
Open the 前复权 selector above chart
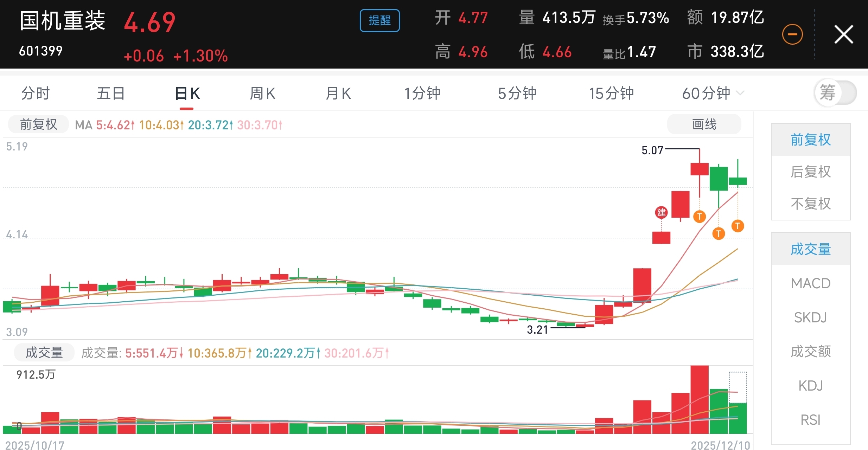[38, 124]
